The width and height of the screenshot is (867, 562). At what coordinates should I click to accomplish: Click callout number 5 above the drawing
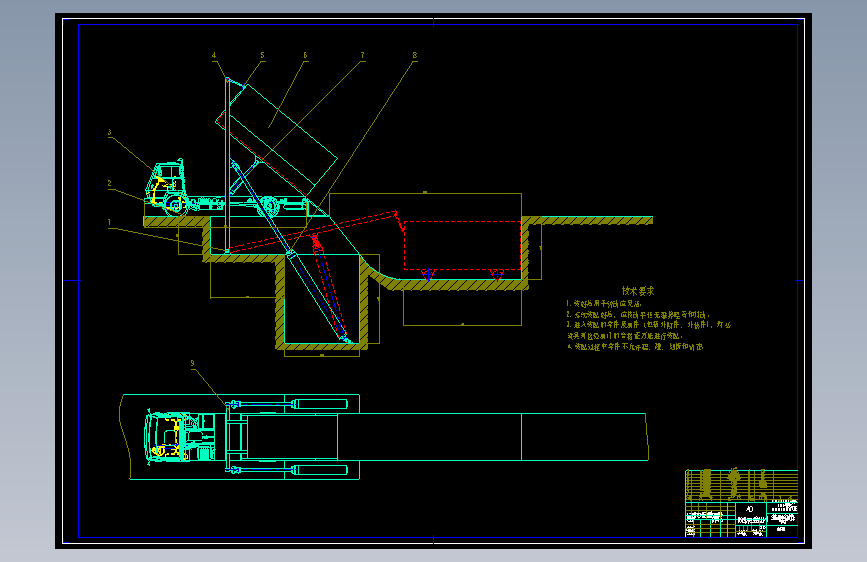coord(262,55)
